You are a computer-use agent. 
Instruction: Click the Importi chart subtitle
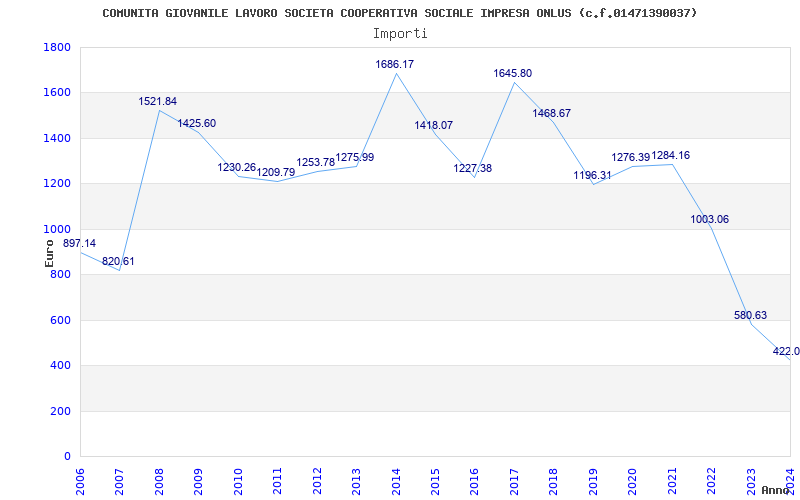pos(400,33)
